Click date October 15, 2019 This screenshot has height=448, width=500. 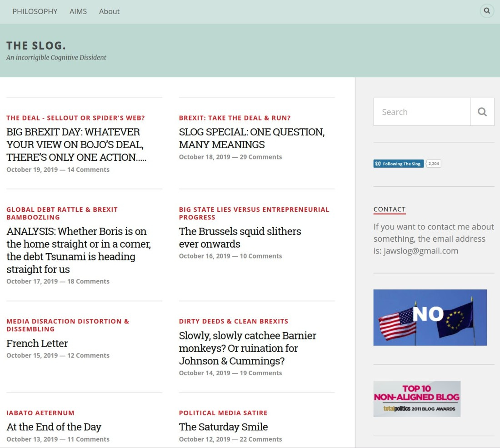pyautogui.click(x=32, y=355)
